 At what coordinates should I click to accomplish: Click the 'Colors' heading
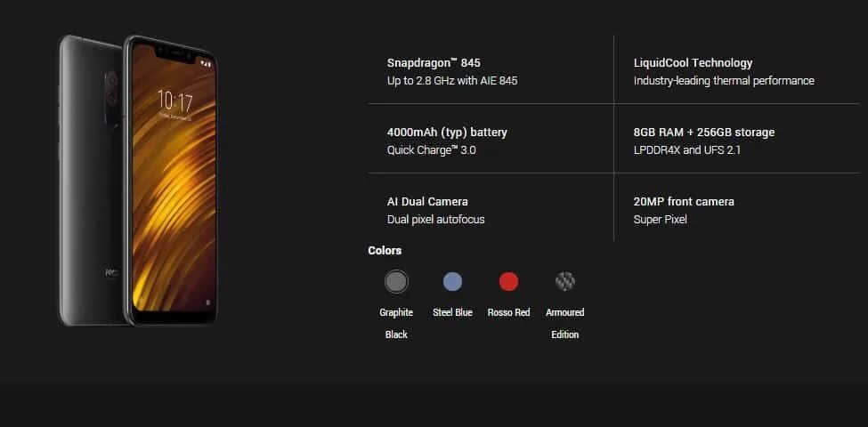tap(385, 251)
